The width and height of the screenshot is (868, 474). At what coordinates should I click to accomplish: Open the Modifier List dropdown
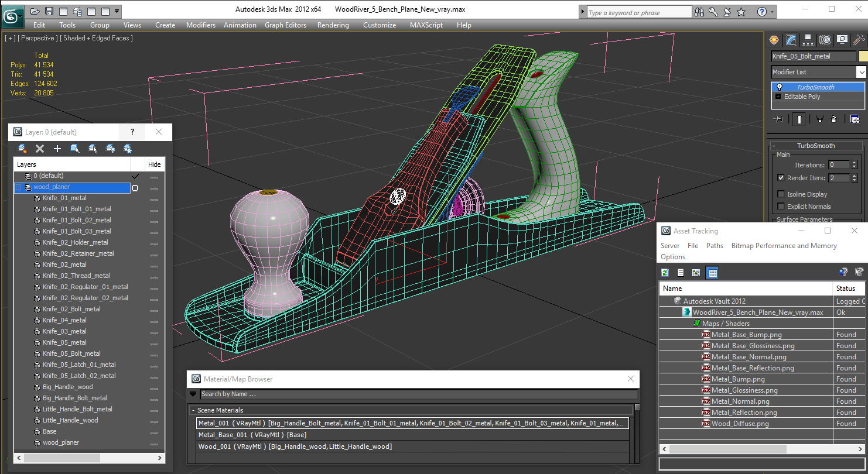[861, 72]
